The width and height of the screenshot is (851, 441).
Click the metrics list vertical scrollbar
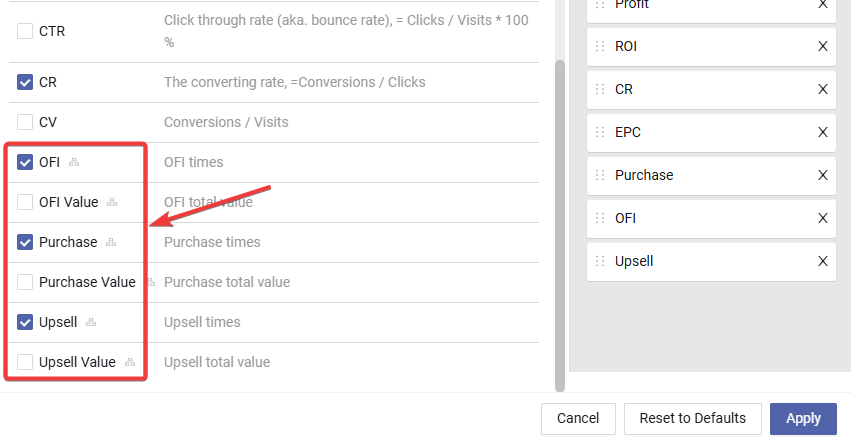pyautogui.click(x=560, y=226)
